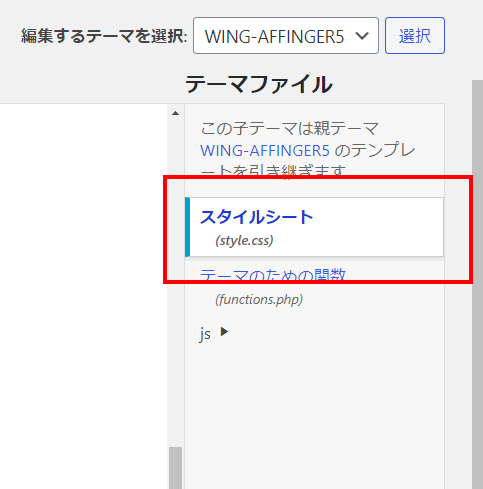This screenshot has height=489, width=483.
Task: Open the テーマのための関数 file
Action: pos(273,276)
